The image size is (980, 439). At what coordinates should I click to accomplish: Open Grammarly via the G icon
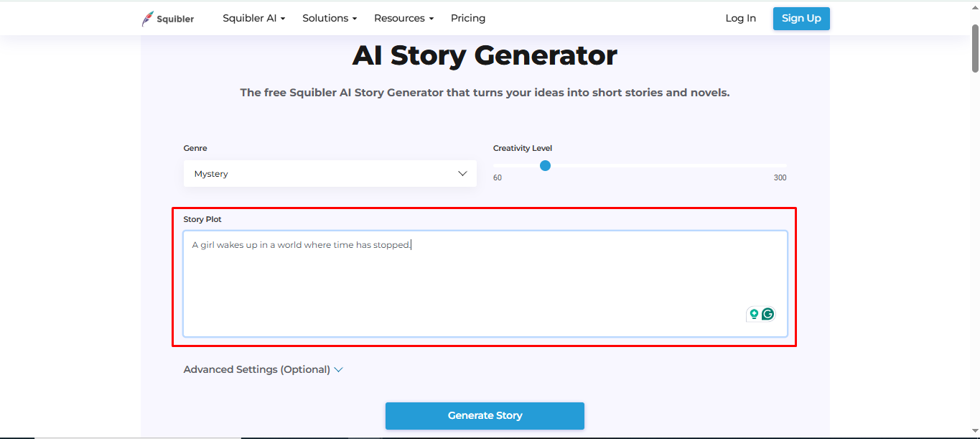click(x=767, y=314)
